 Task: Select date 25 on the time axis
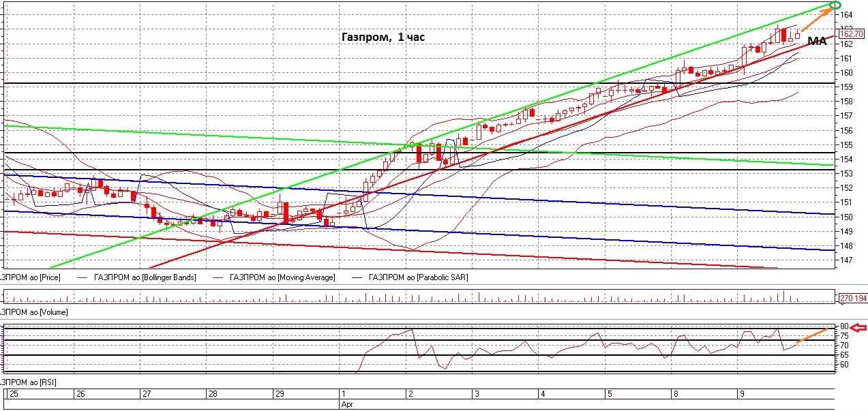click(x=14, y=394)
